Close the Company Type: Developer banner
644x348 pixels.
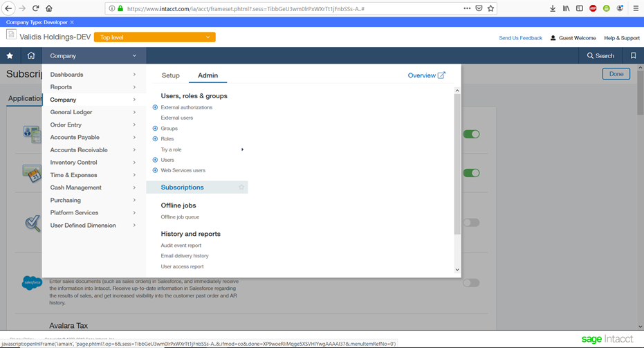click(x=72, y=22)
